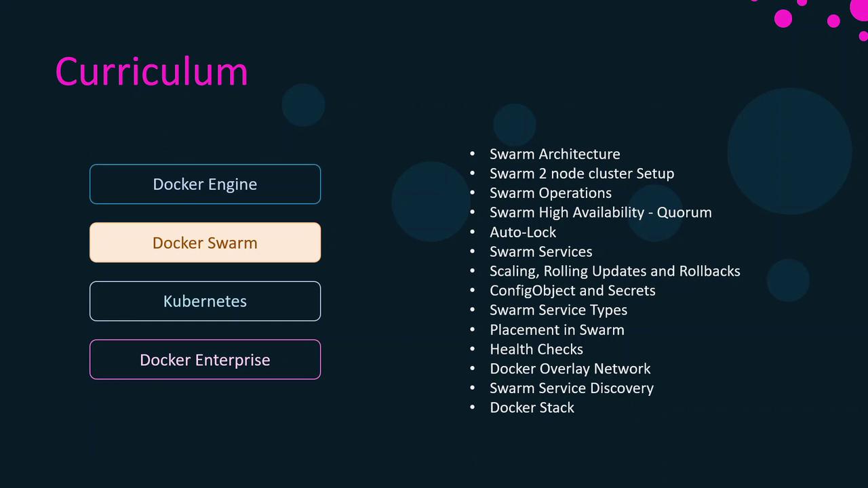Open the Kubernetes curriculum box

click(x=205, y=301)
